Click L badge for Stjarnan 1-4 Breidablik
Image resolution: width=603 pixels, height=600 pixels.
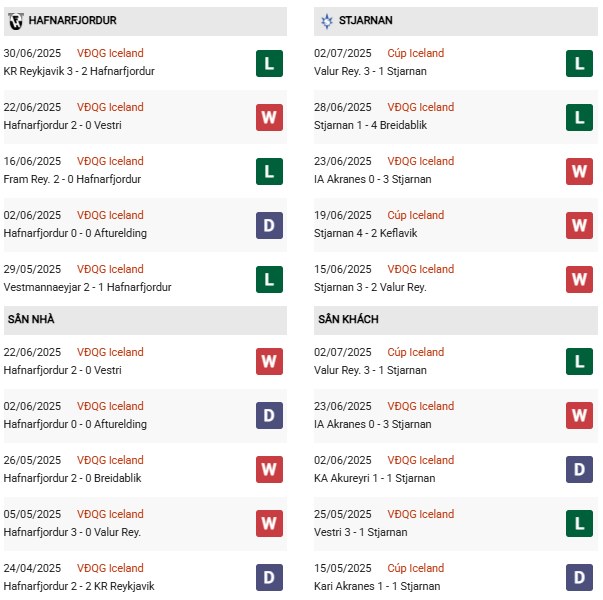578,117
